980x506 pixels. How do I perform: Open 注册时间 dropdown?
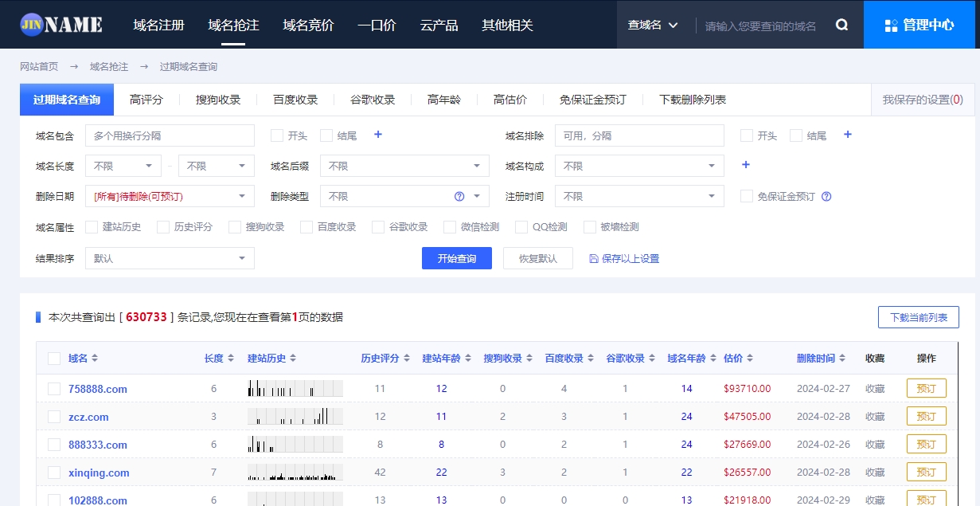[639, 196]
